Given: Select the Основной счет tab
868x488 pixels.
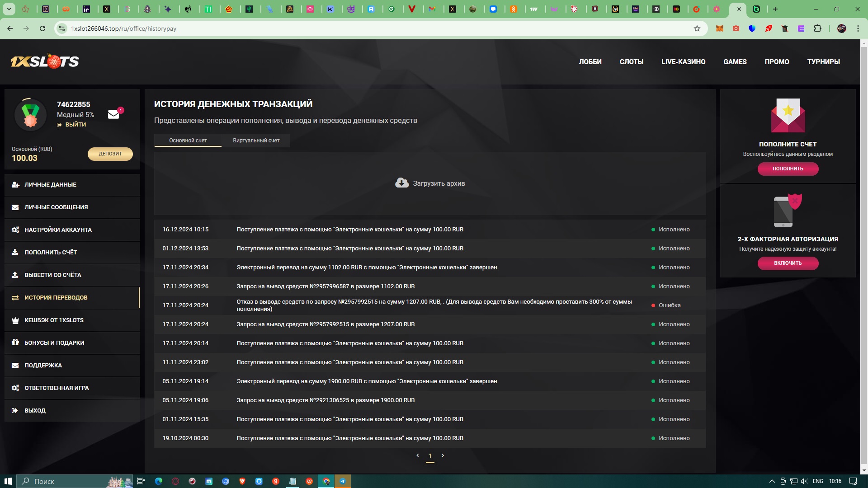Looking at the screenshot, I should (188, 141).
